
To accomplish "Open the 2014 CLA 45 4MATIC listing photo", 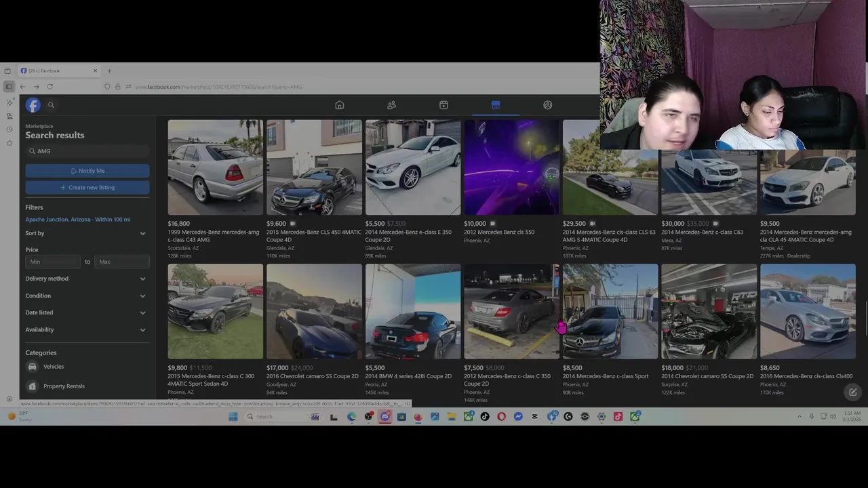I will tap(808, 183).
